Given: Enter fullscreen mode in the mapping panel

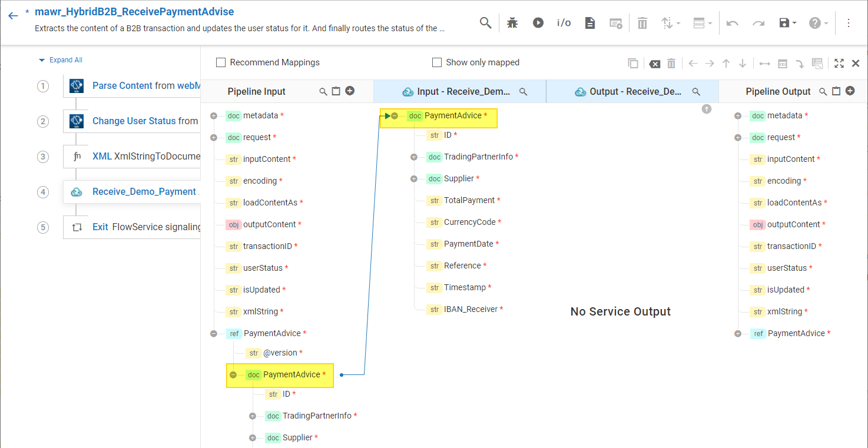Looking at the screenshot, I should click(x=839, y=63).
